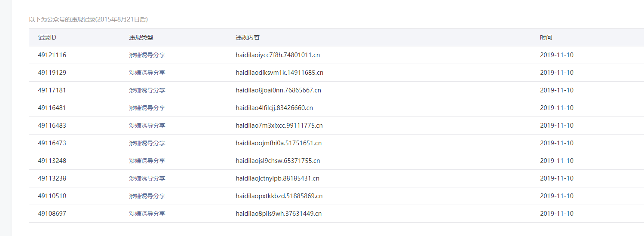Click the 记录ID column header
644x236 pixels.
click(47, 37)
